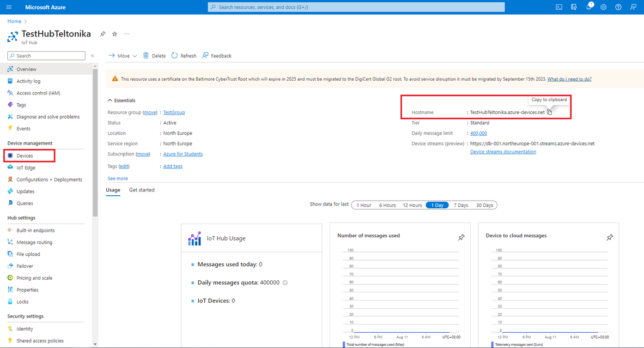Click the top search resources field
The width and height of the screenshot is (644, 348).
tap(356, 7)
